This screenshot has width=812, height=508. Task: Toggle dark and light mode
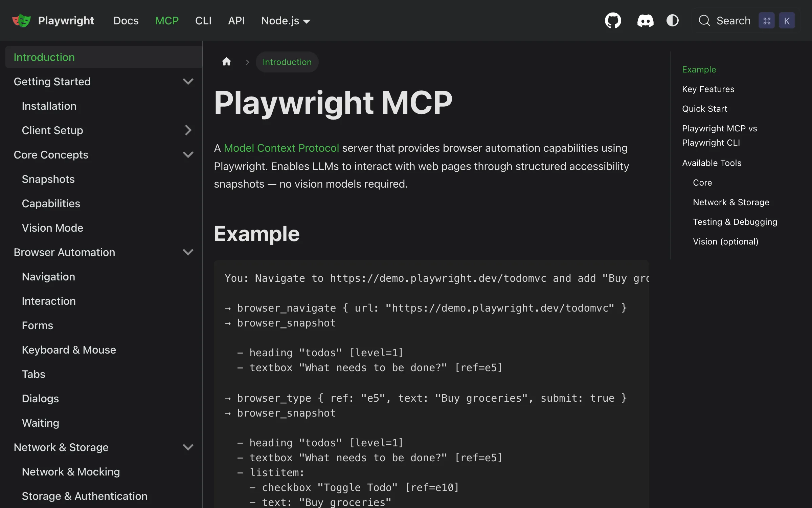[673, 21]
